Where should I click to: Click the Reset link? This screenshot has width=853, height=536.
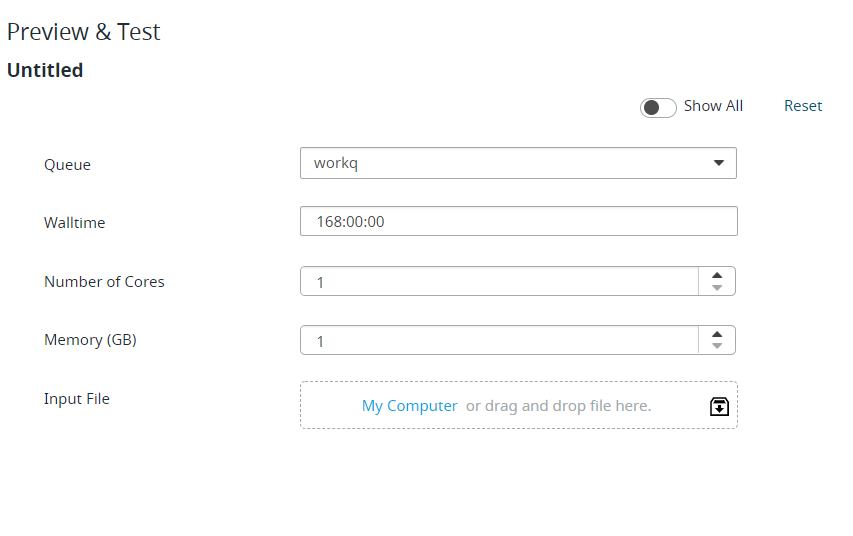803,106
